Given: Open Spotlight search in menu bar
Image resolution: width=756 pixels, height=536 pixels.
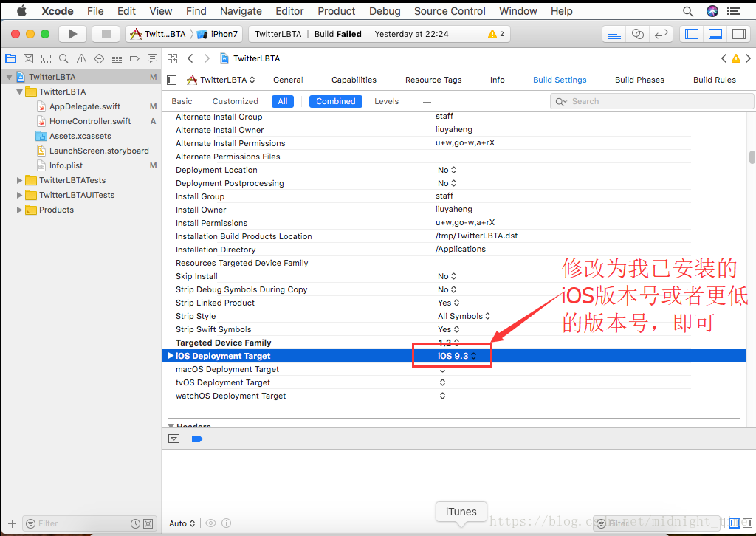Looking at the screenshot, I should point(688,11).
